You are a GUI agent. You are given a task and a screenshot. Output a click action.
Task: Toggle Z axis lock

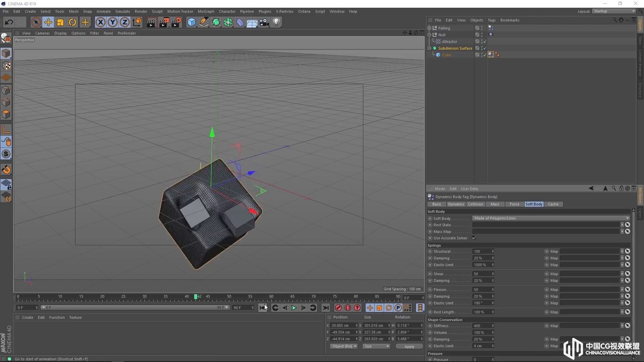coord(125,22)
